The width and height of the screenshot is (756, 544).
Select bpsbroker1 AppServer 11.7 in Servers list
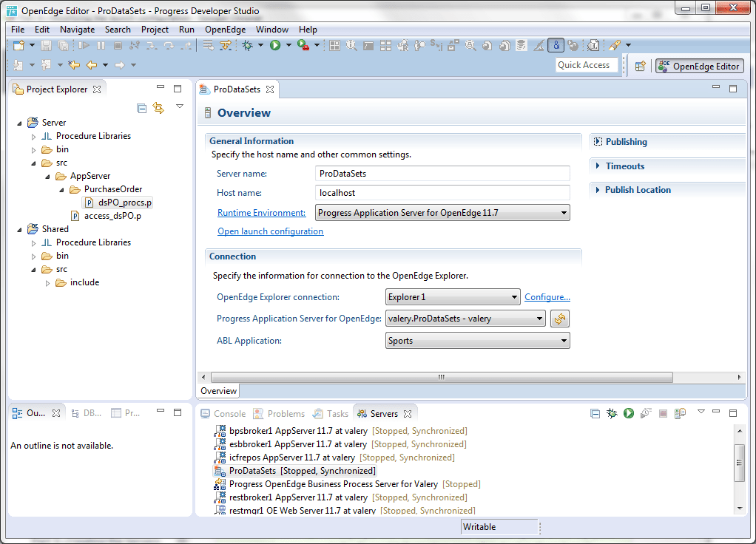341,431
